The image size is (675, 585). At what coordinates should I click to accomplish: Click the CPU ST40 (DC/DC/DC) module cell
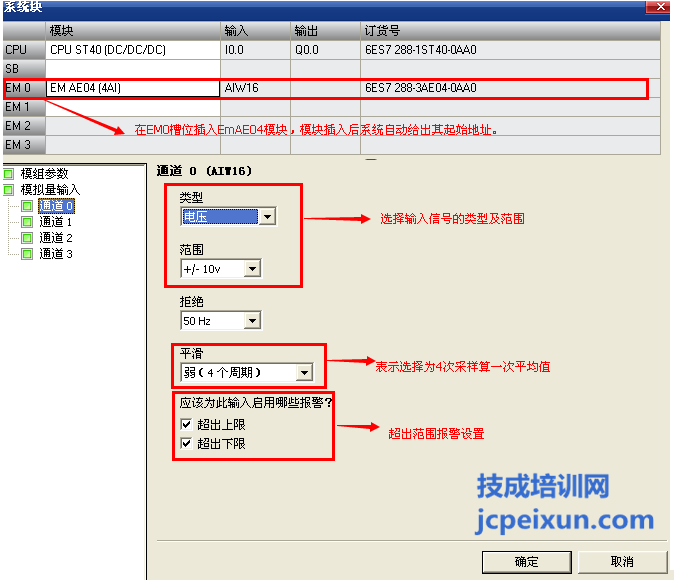(132, 49)
